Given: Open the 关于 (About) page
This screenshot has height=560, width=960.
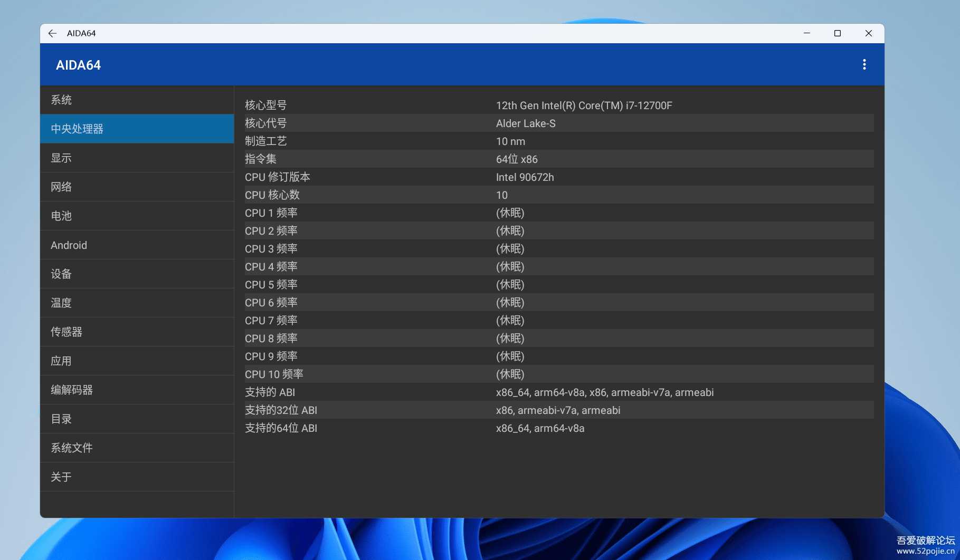Looking at the screenshot, I should point(60,477).
